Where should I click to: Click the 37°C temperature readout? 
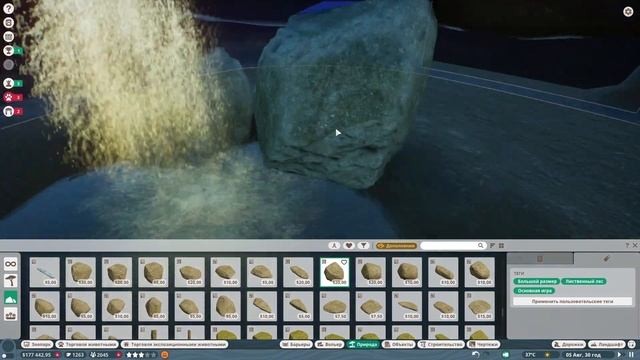[530, 355]
